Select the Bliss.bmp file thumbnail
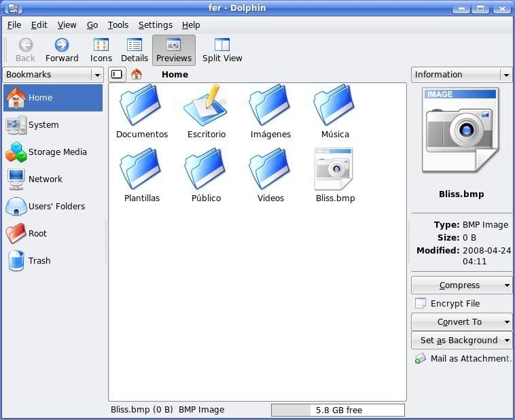The height and width of the screenshot is (420, 515). 335,175
